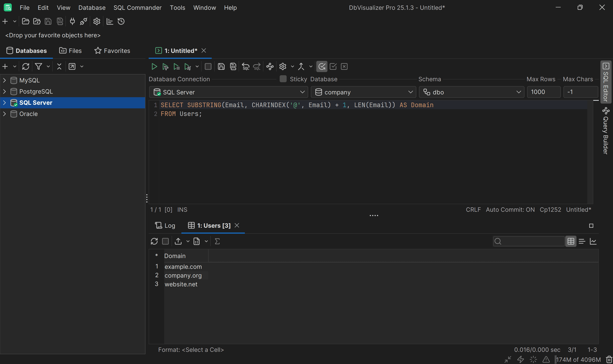Click the Rollback X icon
Screen dimensions: 613x364
[x=344, y=66]
